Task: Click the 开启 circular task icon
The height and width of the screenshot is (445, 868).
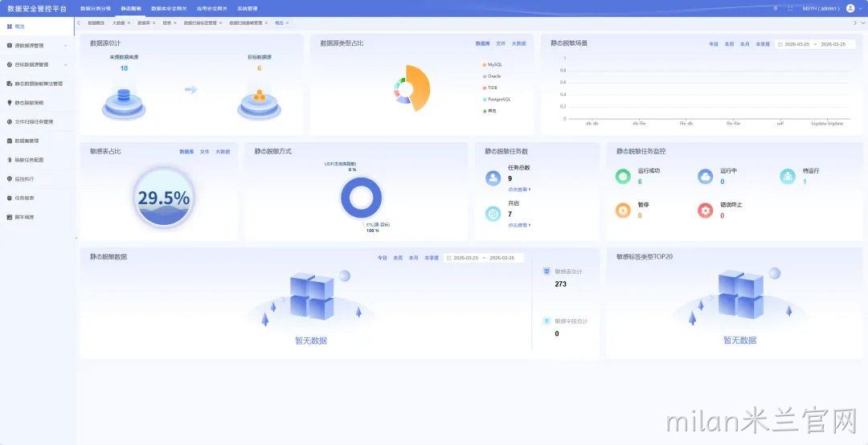Action: pyautogui.click(x=493, y=214)
